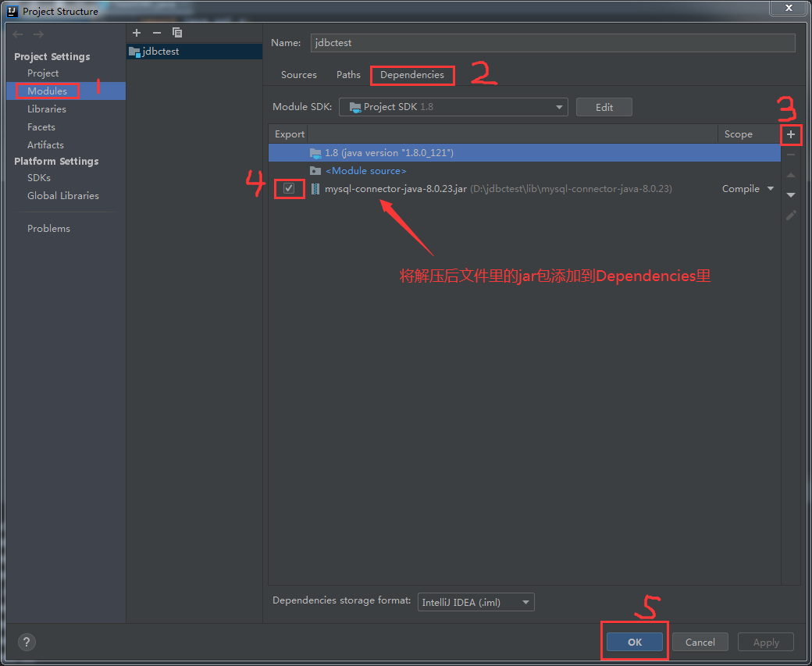Click the edit dependency pencil icon
The width and height of the screenshot is (812, 666).
point(791,215)
